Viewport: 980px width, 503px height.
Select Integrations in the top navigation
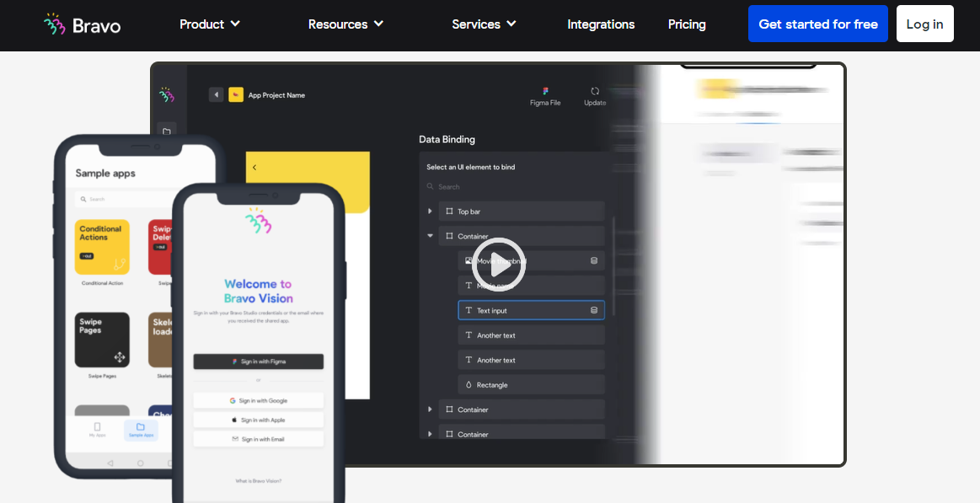[x=601, y=24]
